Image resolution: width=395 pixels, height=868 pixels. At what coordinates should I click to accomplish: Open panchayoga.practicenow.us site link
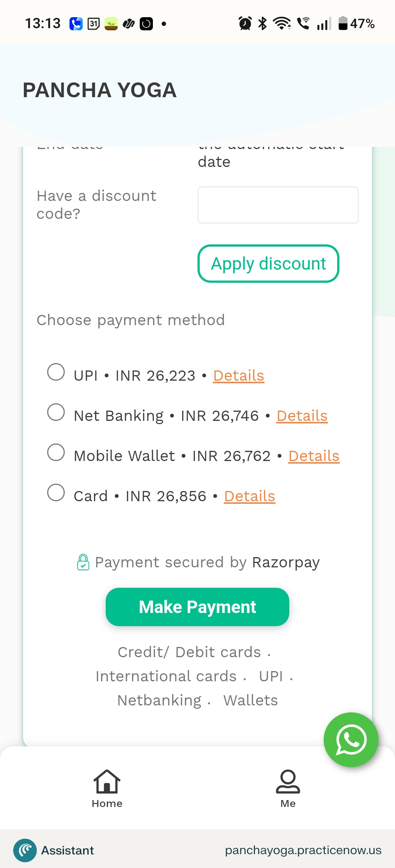coord(303,850)
